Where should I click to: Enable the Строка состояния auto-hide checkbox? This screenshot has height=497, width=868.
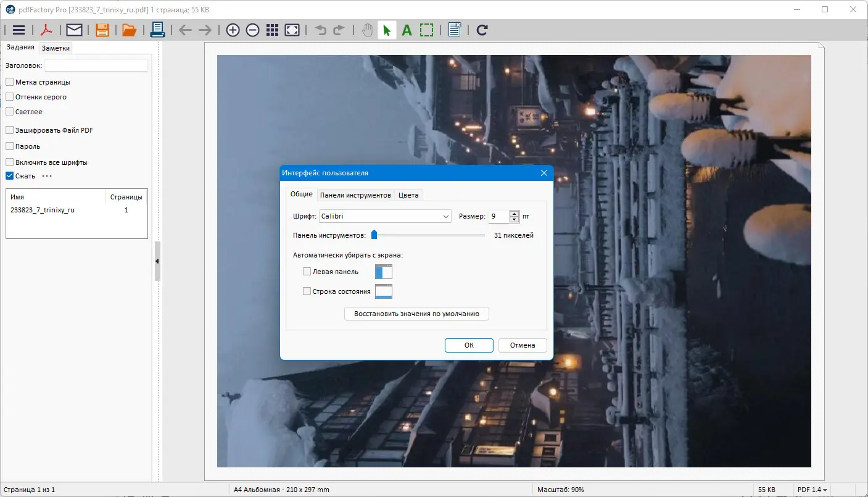pyautogui.click(x=307, y=291)
